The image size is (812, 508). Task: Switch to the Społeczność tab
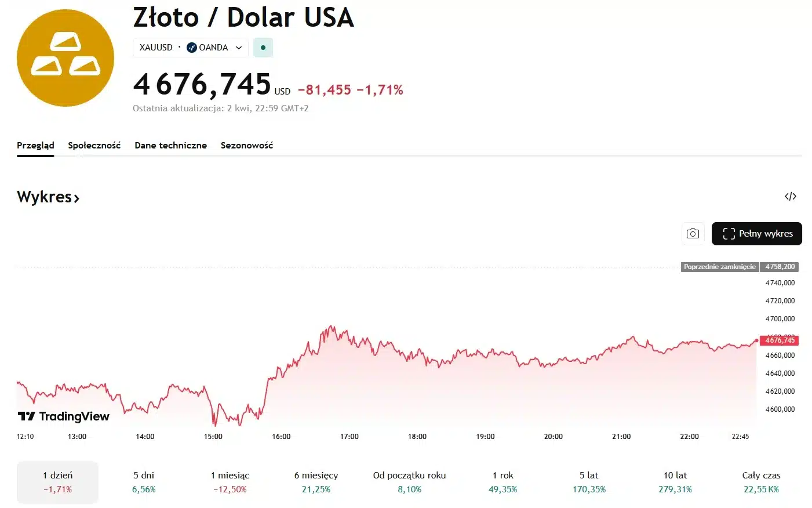pyautogui.click(x=94, y=146)
